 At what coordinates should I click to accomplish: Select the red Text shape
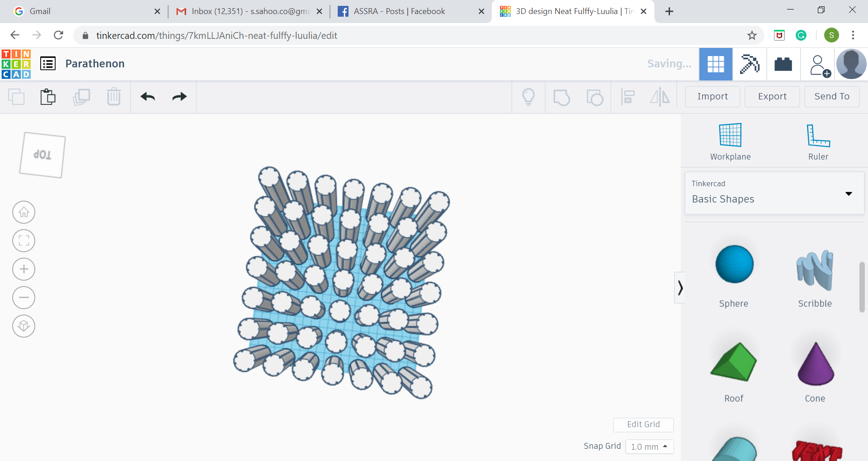pos(817,451)
